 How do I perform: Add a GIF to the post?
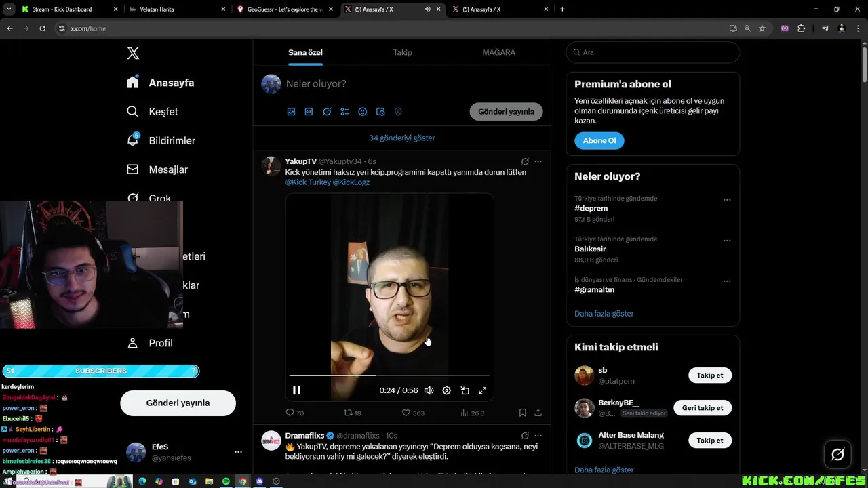[x=309, y=112]
